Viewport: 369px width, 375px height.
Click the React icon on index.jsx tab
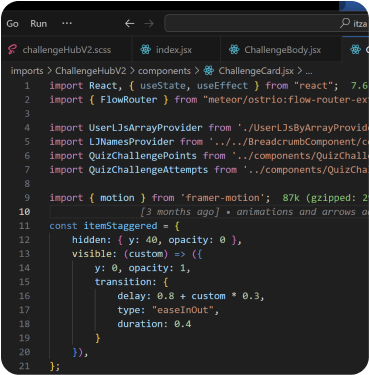145,50
